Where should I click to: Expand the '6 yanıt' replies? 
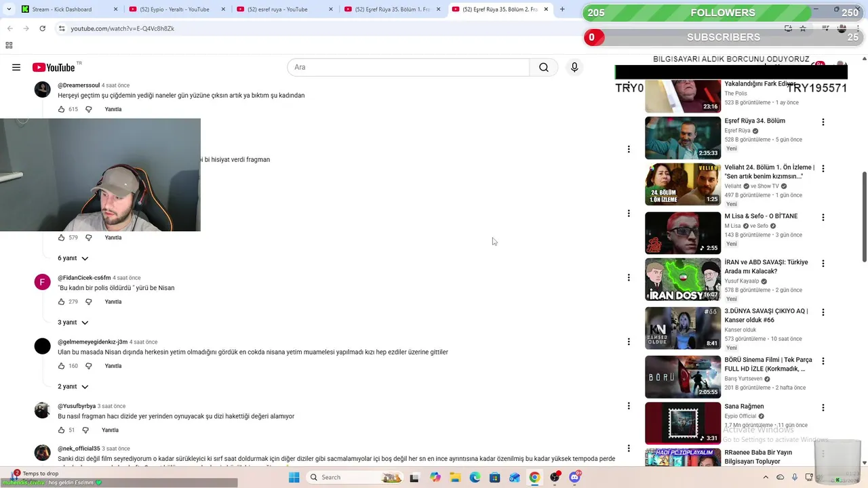(x=73, y=258)
